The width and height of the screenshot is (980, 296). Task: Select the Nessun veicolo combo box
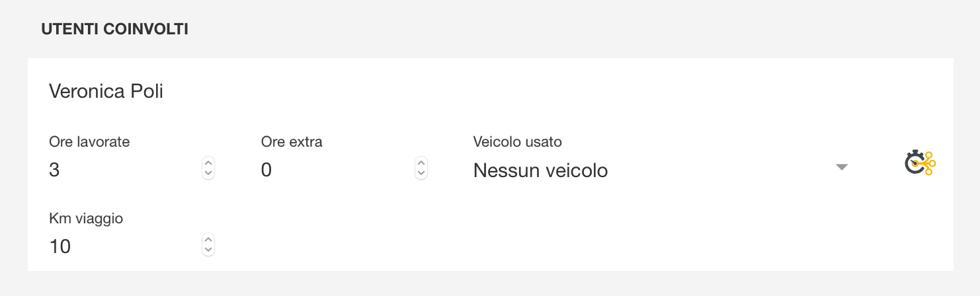coord(661,170)
